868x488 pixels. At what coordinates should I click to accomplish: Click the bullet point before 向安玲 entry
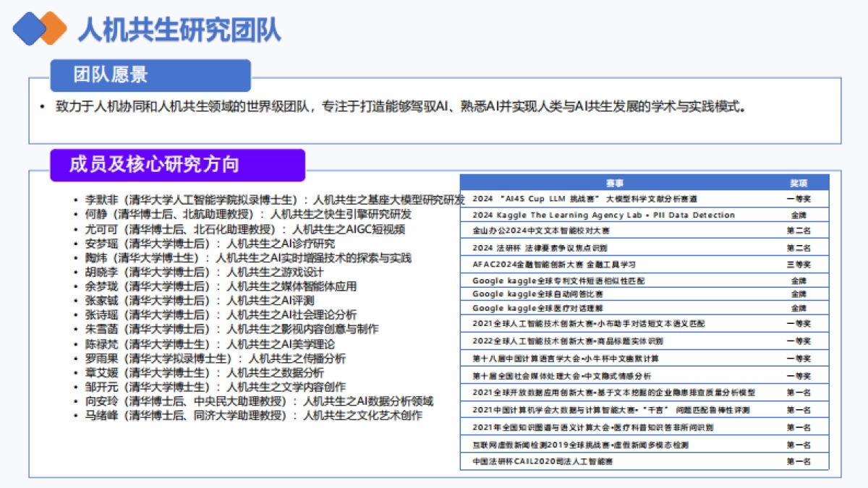click(x=77, y=401)
